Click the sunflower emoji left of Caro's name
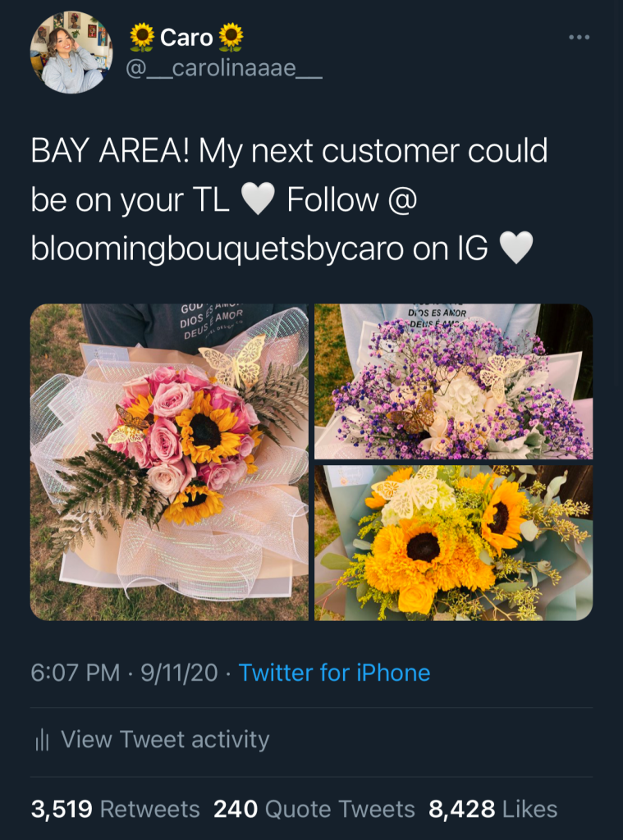This screenshot has height=840, width=623. [143, 36]
